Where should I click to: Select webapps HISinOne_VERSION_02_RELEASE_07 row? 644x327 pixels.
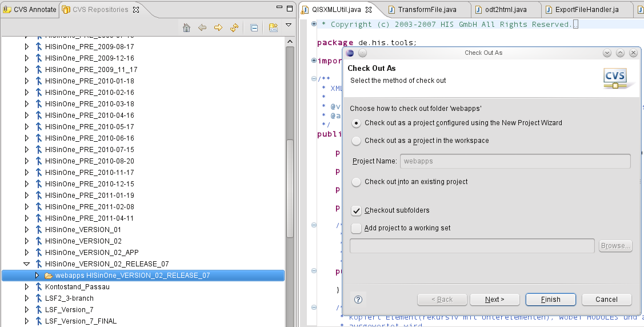coord(143,275)
